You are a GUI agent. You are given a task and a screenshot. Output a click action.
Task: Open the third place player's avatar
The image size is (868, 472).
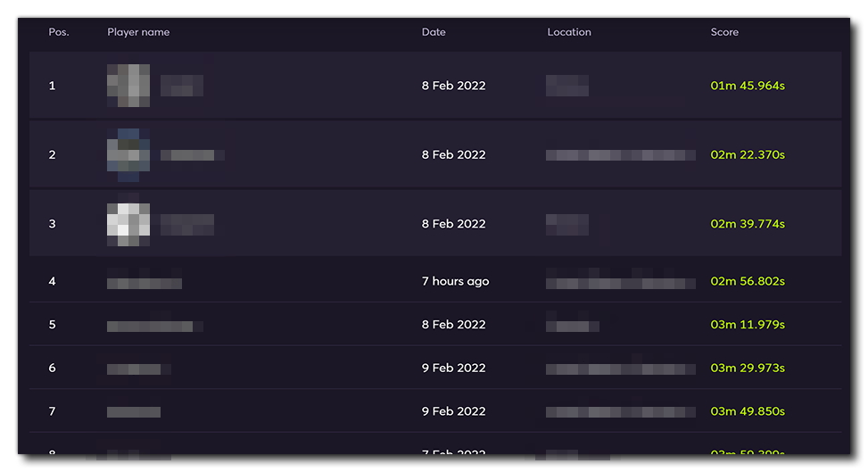pos(128,224)
